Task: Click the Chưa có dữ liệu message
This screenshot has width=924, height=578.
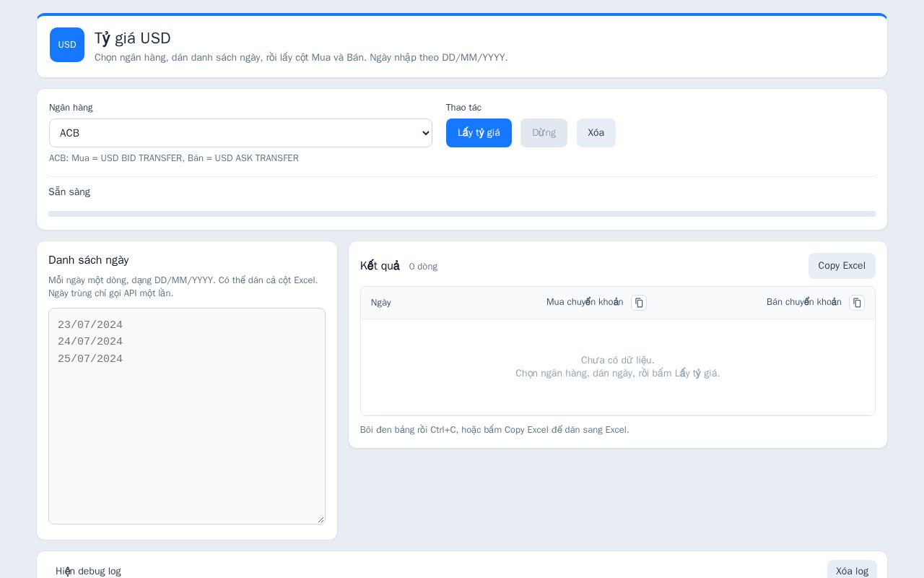Action: point(618,361)
